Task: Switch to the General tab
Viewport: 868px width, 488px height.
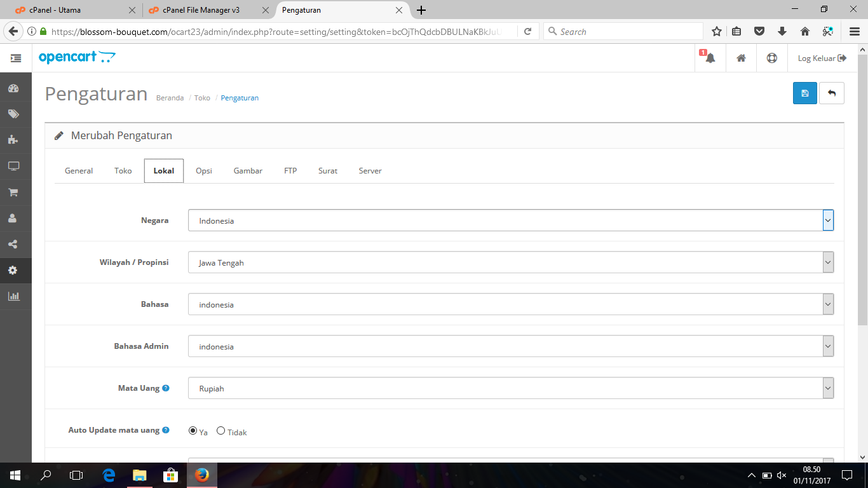Action: pos(79,171)
